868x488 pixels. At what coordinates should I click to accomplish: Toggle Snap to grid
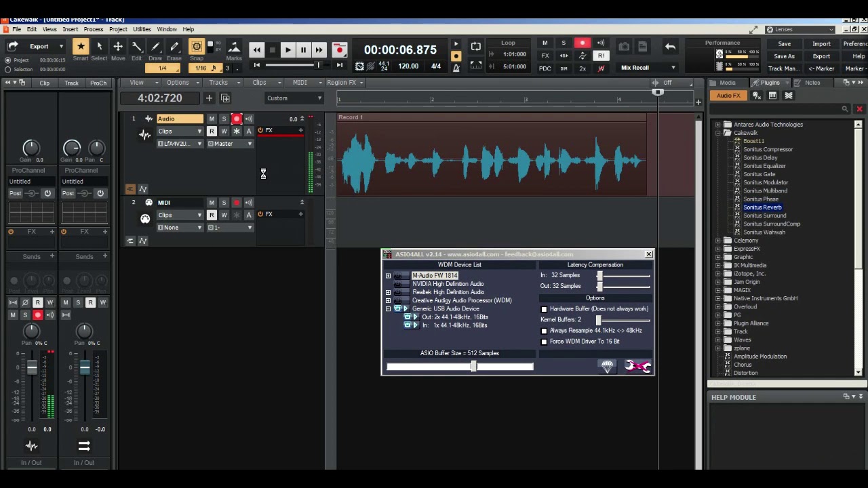tap(197, 46)
